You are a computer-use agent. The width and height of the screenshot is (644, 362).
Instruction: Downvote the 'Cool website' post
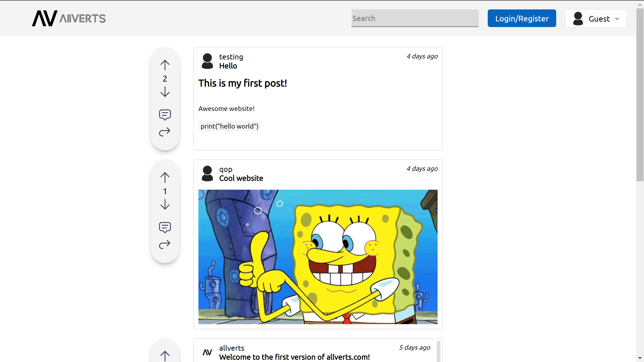(x=165, y=204)
